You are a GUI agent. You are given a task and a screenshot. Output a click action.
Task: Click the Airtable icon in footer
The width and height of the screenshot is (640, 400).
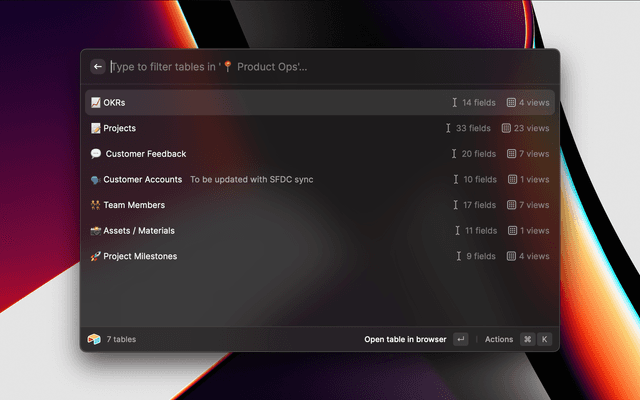94,339
